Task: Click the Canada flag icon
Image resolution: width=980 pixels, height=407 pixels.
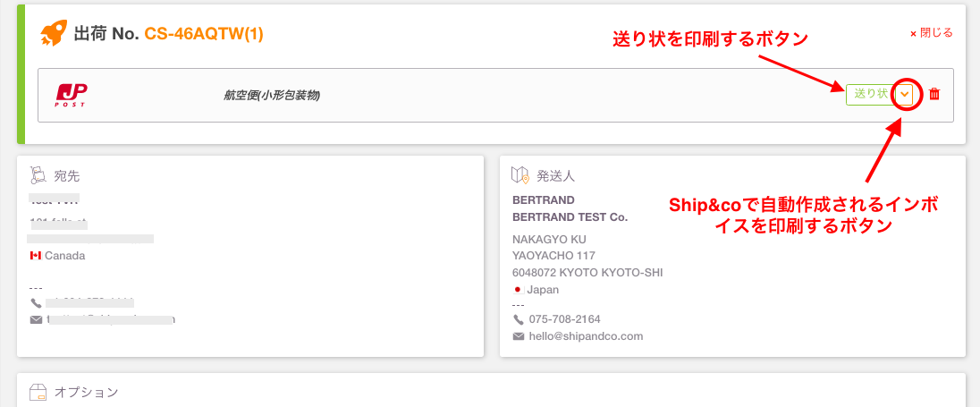Action: click(x=36, y=256)
